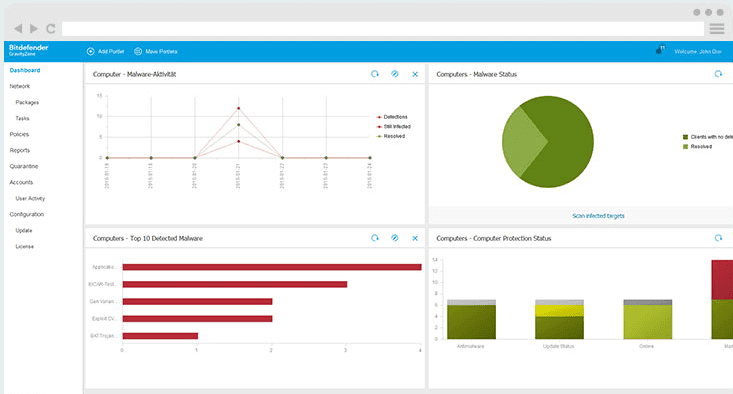733x394 pixels.
Task: Open Tasks under Network
Action: click(x=22, y=118)
